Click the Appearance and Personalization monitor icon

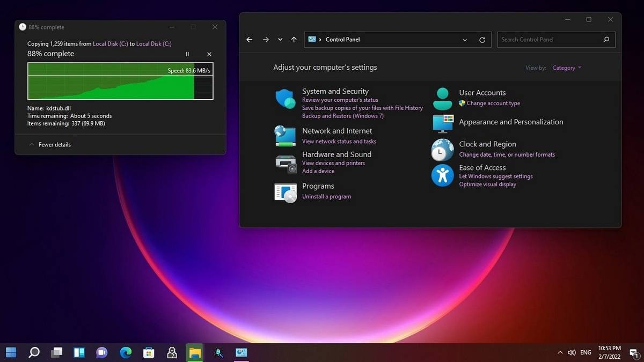(443, 123)
